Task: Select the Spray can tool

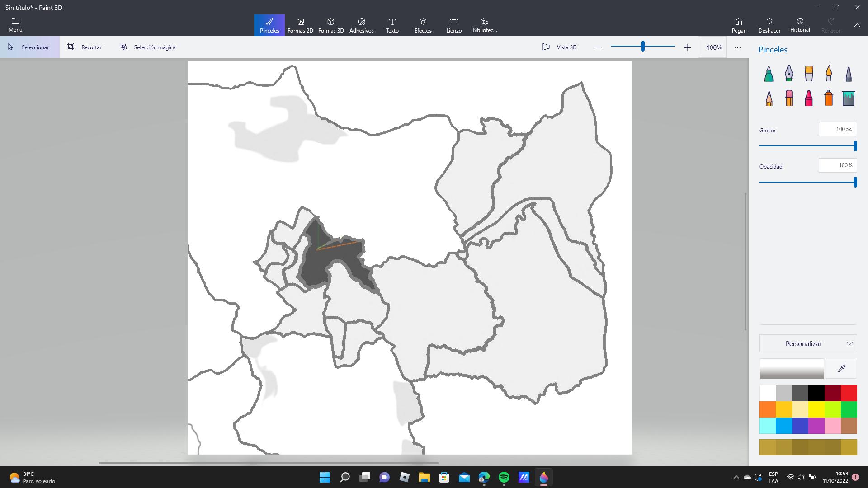Action: coord(829,98)
